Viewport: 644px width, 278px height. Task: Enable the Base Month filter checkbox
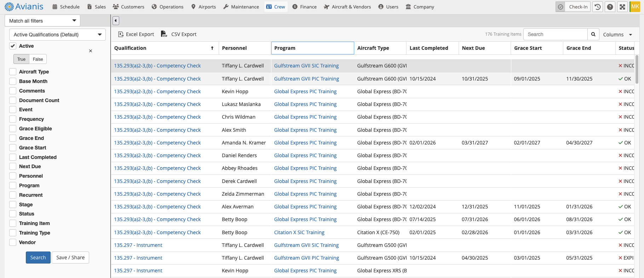[13, 81]
